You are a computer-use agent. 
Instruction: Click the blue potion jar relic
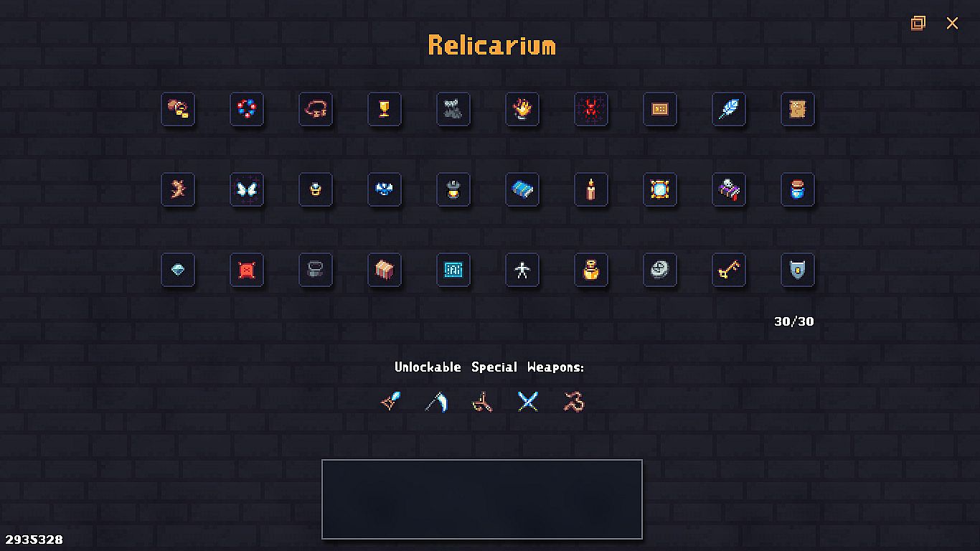(x=798, y=189)
